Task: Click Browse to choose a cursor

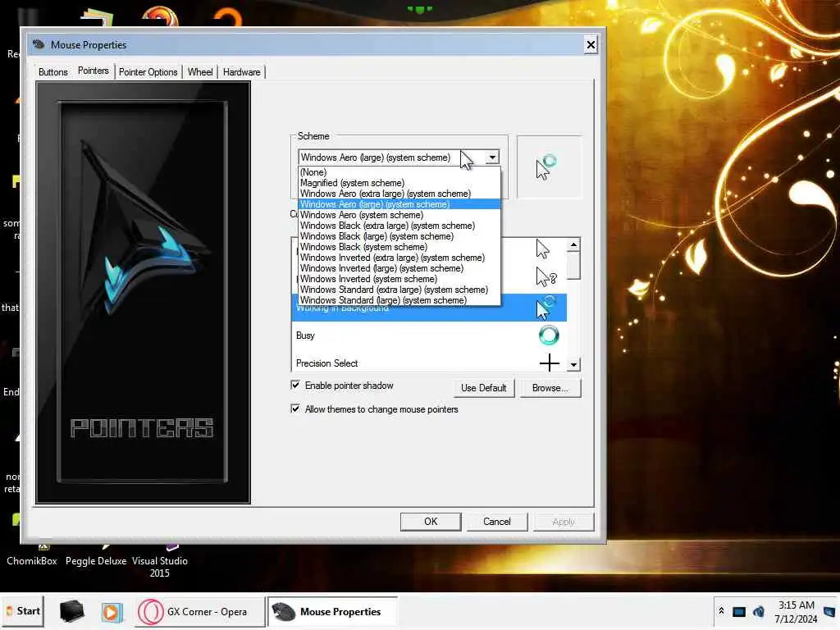Action: pos(550,388)
